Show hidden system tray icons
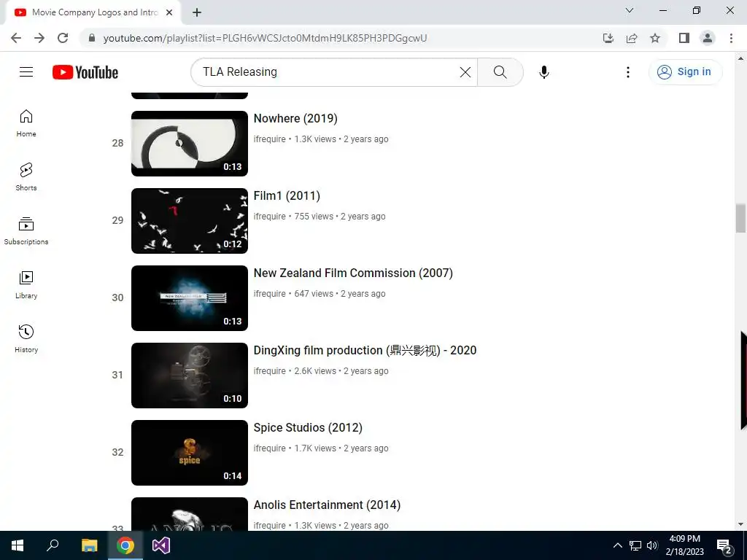This screenshot has height=560, width=747. click(x=617, y=545)
